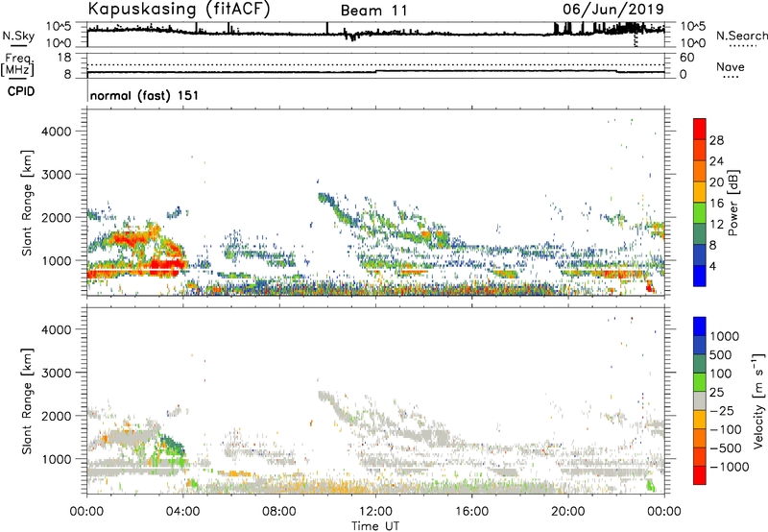Click the 'Slant Range [km]' label of velocity panel
The image size is (768, 532).
[27, 400]
